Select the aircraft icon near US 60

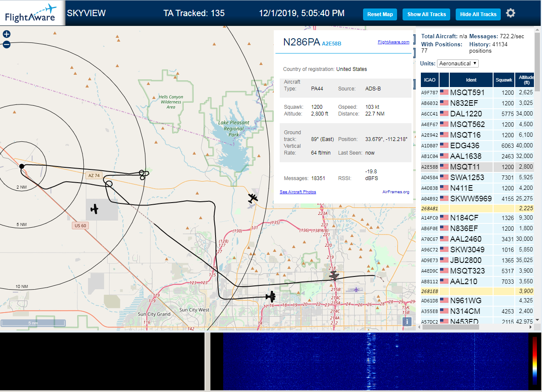tap(94, 209)
